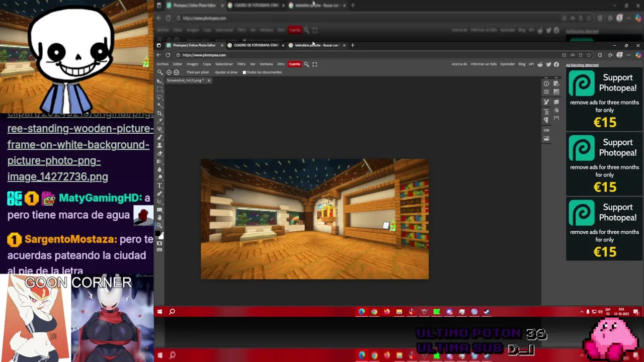Open the Swatches panel icon
644x362 pixels.
pyautogui.click(x=556, y=92)
